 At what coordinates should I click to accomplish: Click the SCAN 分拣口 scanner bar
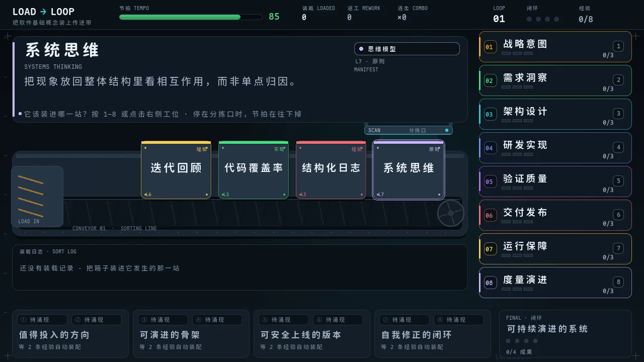click(x=409, y=130)
